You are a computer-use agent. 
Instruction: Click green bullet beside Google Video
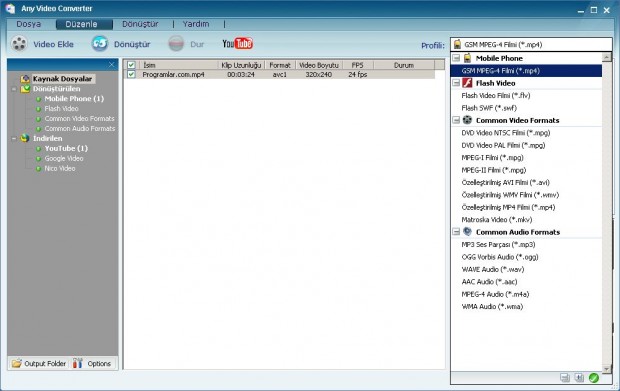click(x=38, y=159)
